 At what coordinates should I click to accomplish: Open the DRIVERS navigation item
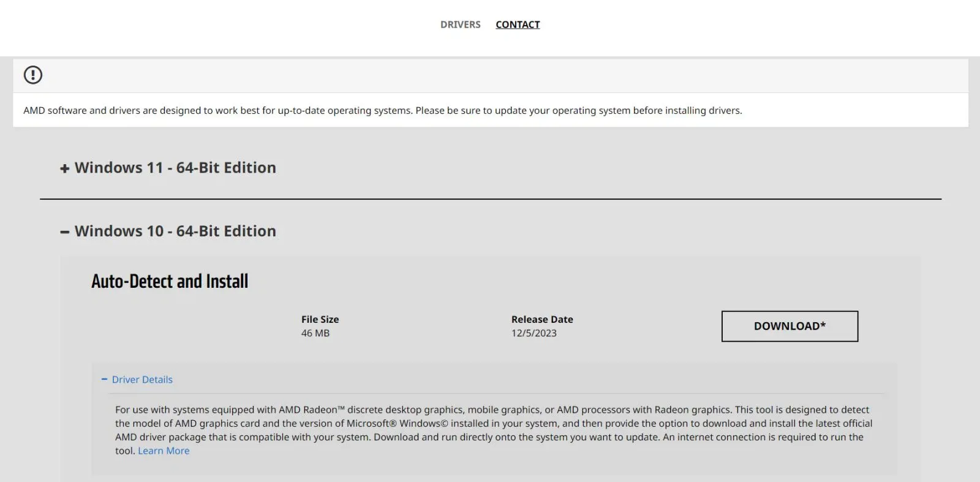460,24
